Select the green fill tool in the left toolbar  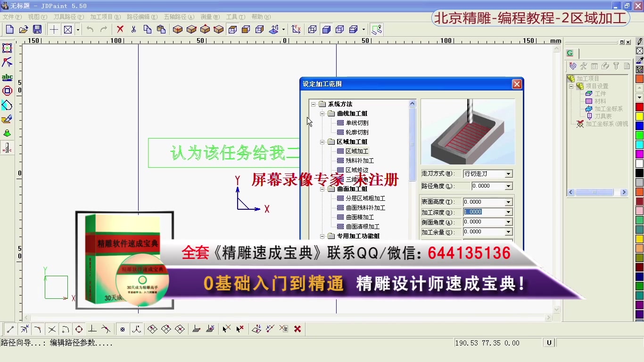7,133
